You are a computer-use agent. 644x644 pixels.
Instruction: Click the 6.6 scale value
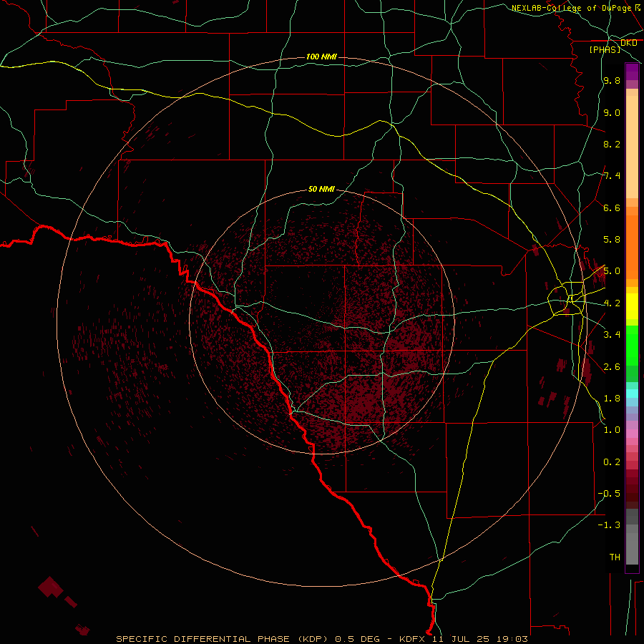click(612, 208)
